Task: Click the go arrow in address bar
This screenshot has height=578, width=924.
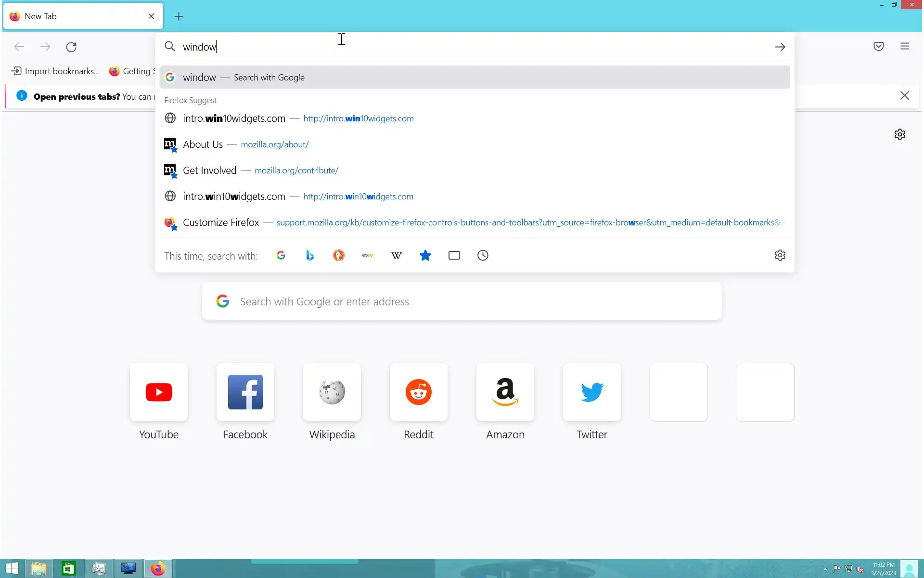Action: (780, 47)
